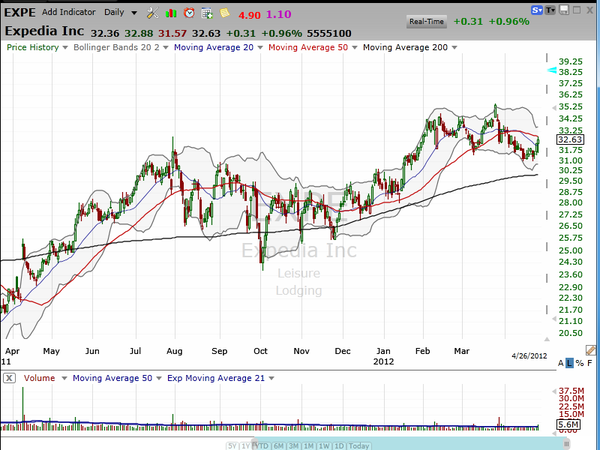
Task: Select logarithmic scale L
Action: point(570,363)
